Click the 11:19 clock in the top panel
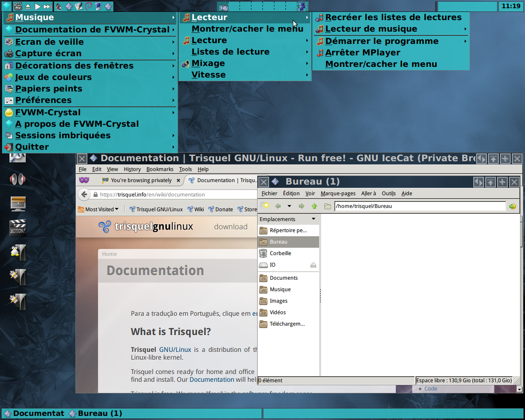 [511, 6]
